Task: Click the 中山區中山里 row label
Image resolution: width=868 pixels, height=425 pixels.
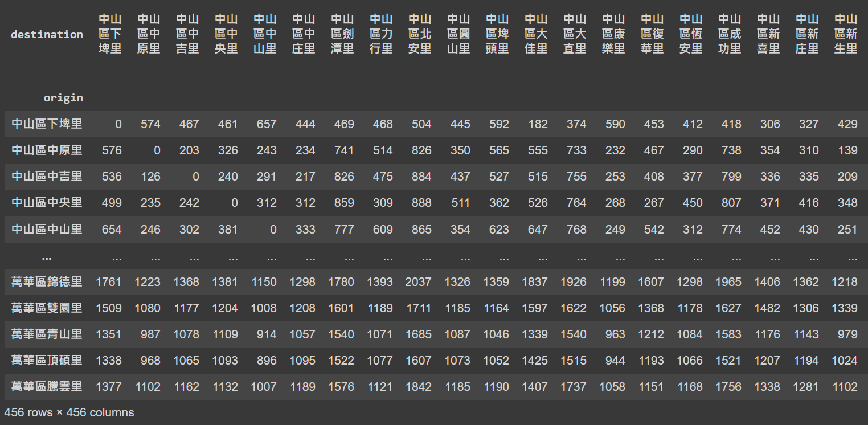Action: click(x=47, y=229)
